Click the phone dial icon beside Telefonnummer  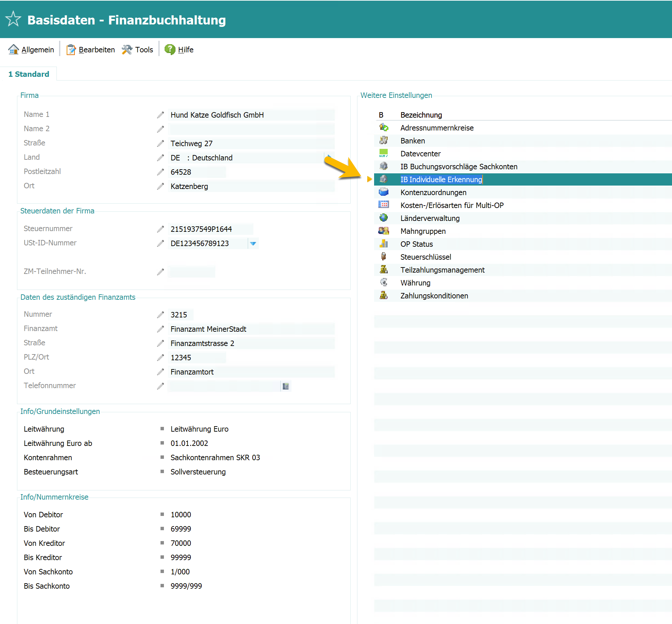(286, 386)
